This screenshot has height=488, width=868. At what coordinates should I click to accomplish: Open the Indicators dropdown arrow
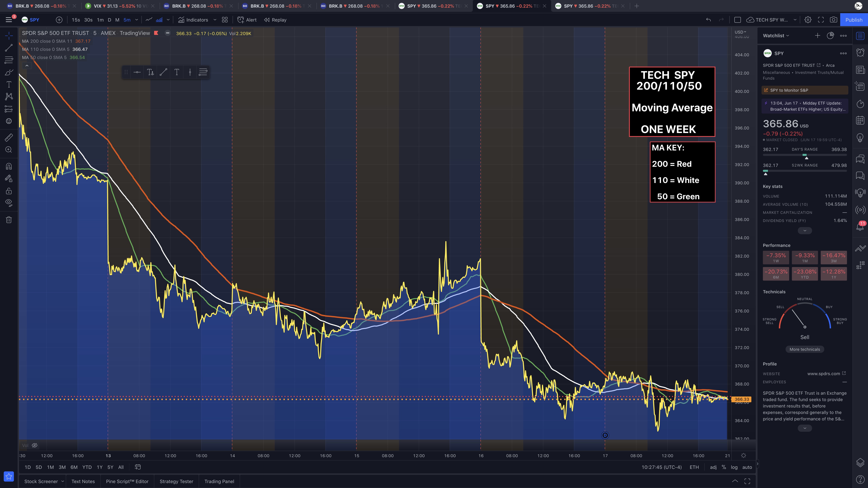pos(215,20)
